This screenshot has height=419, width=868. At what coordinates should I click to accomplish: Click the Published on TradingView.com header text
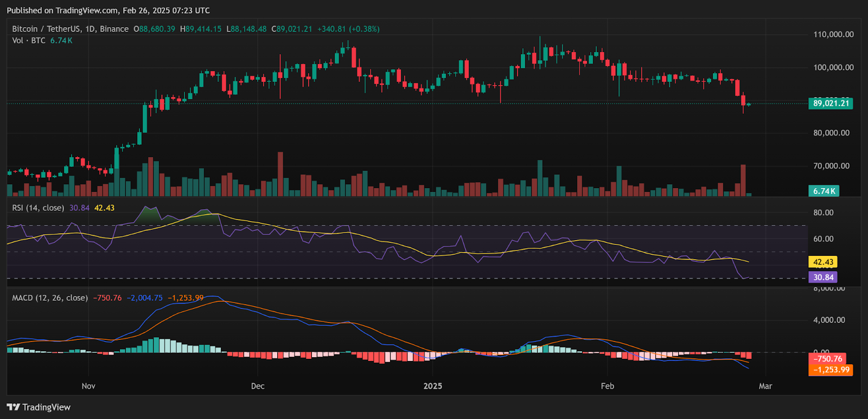pyautogui.click(x=108, y=10)
